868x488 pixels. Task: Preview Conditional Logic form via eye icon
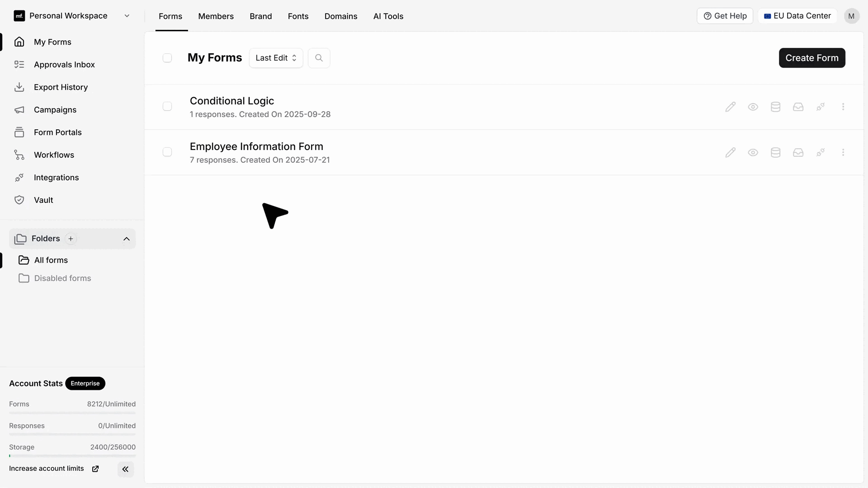[753, 107]
